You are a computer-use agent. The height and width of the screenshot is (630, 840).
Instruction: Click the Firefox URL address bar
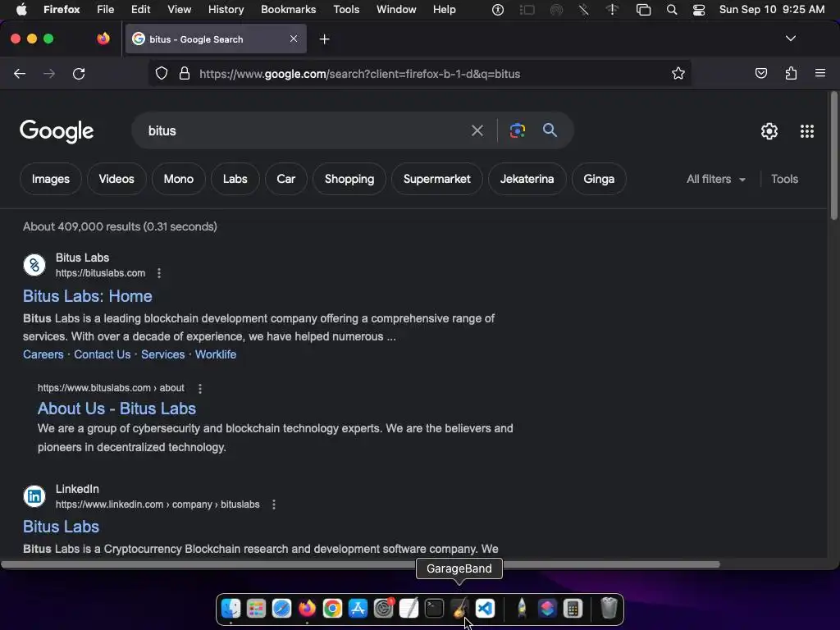point(418,73)
